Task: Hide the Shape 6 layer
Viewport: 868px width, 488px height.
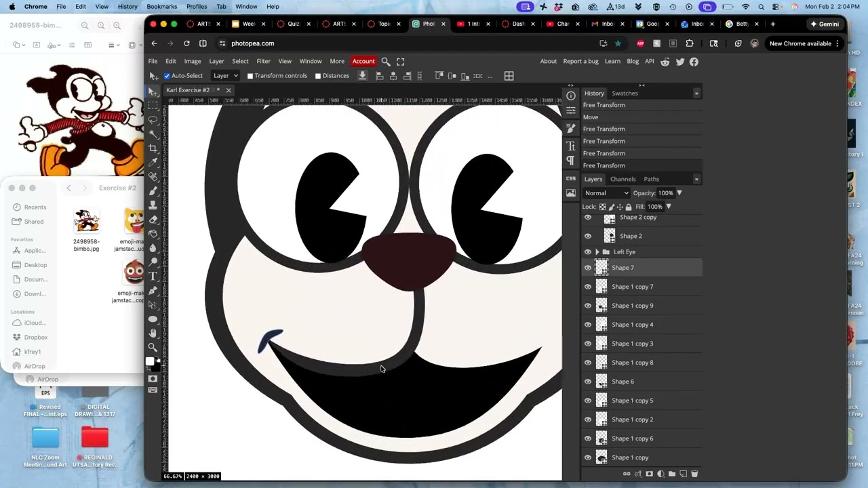Action: click(x=588, y=382)
